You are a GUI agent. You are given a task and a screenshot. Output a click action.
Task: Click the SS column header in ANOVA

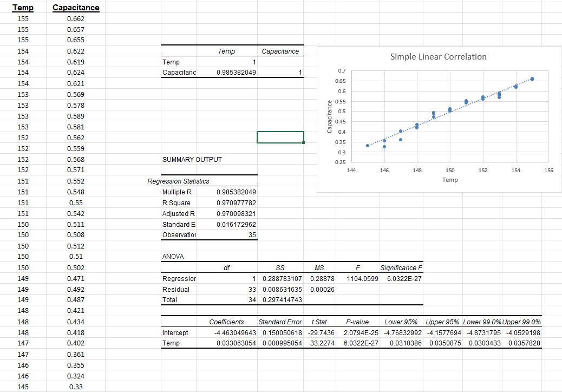pos(280,267)
